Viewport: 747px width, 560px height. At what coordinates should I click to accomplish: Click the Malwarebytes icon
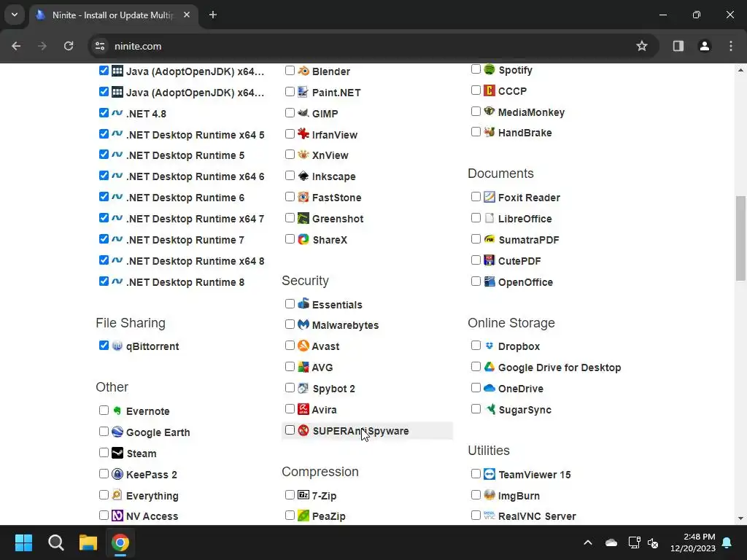(x=303, y=324)
